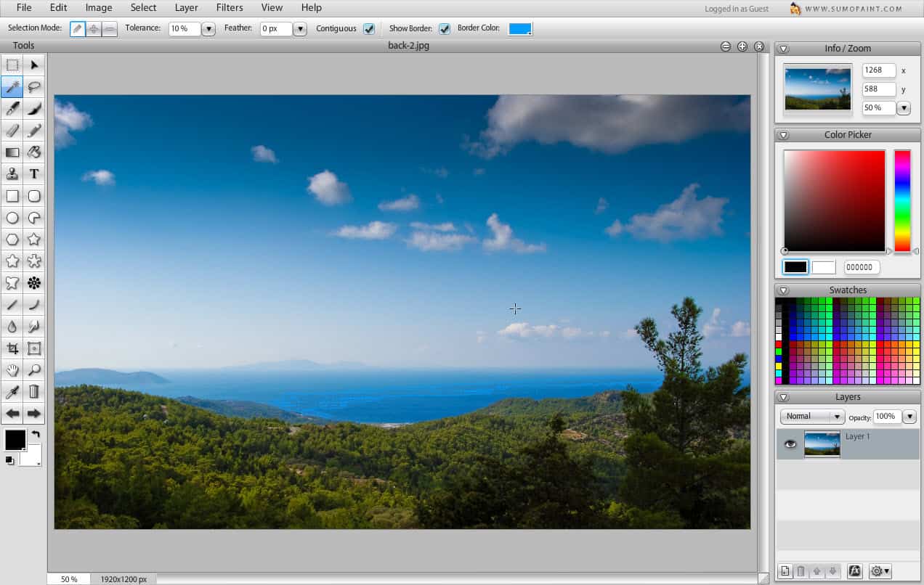Screen dimensions: 924x585
Task: Collapse the Color Picker panel
Action: point(784,135)
